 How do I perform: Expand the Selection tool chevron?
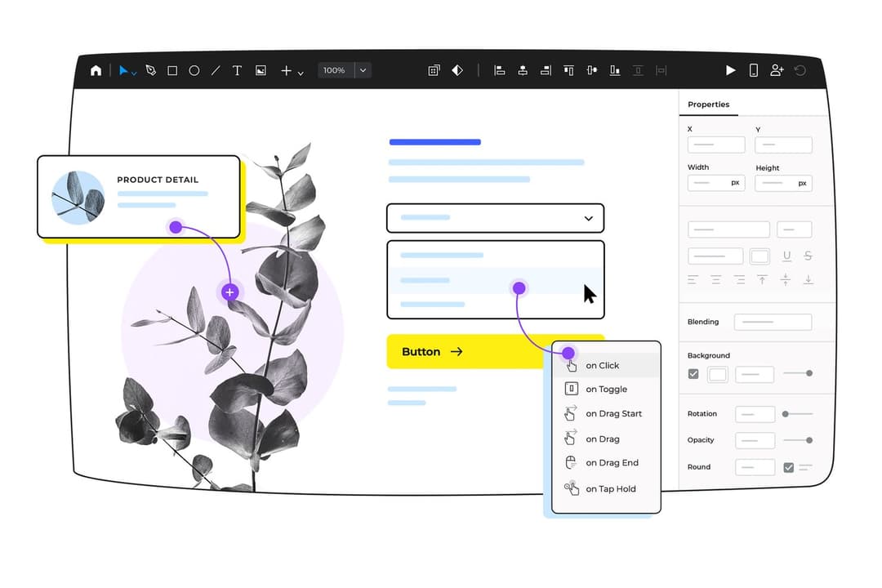point(134,73)
